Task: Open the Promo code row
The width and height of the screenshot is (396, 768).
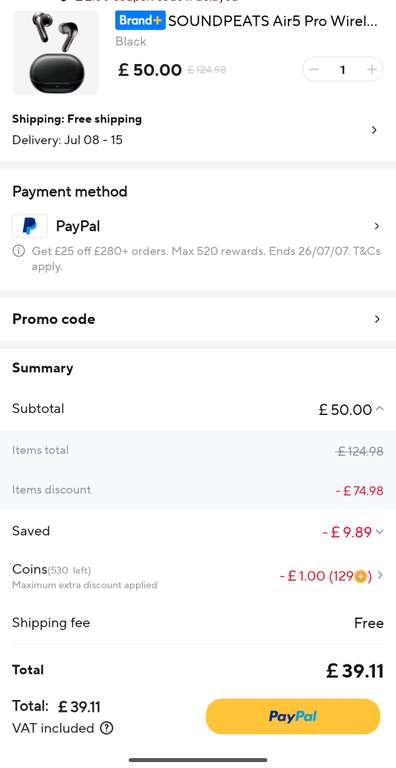Action: point(198,319)
